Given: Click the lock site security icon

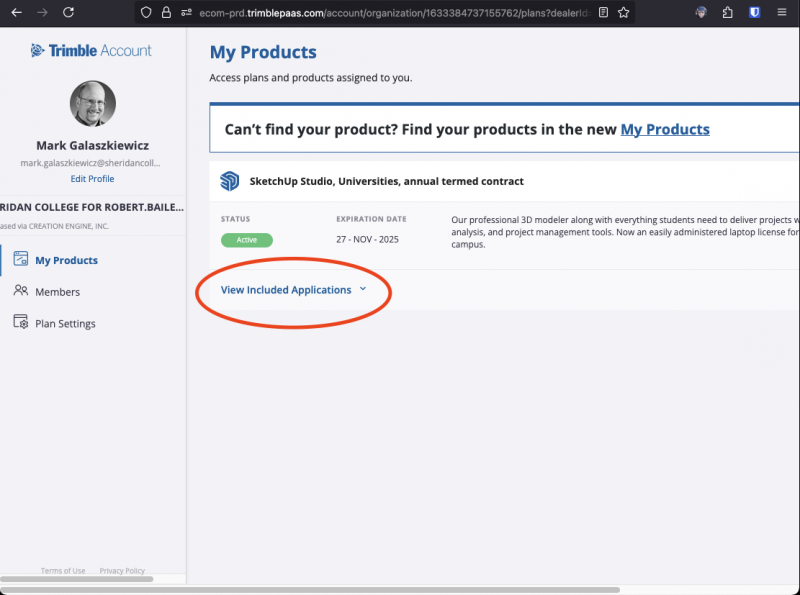Looking at the screenshot, I should coord(167,13).
